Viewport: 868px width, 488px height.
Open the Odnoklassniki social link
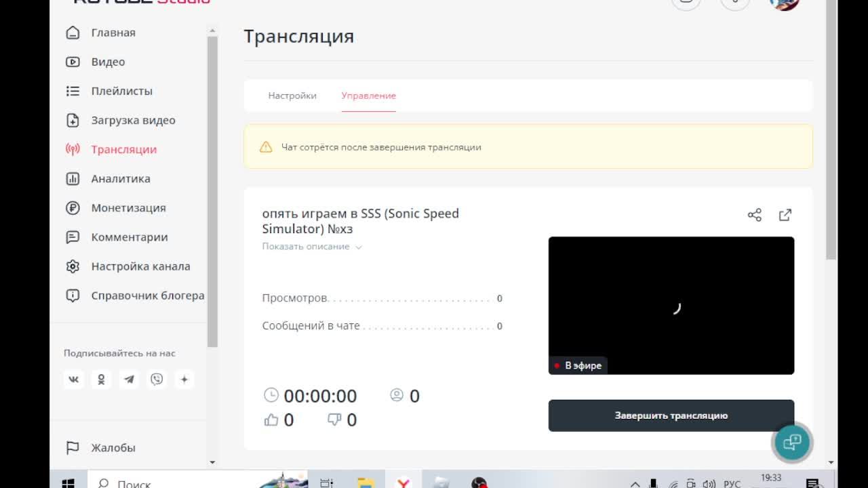tap(101, 380)
